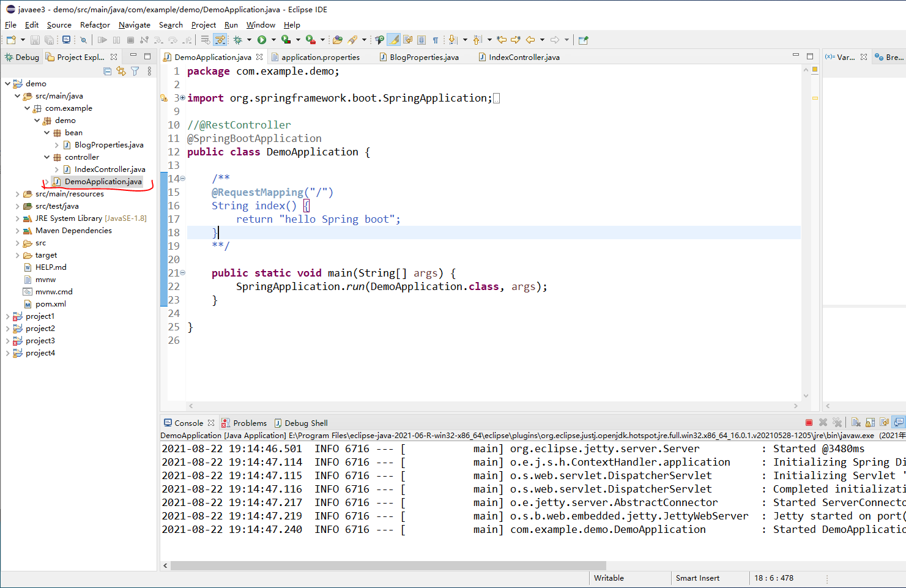Click the Open Type icon
The width and height of the screenshot is (906, 588).
coord(337,40)
